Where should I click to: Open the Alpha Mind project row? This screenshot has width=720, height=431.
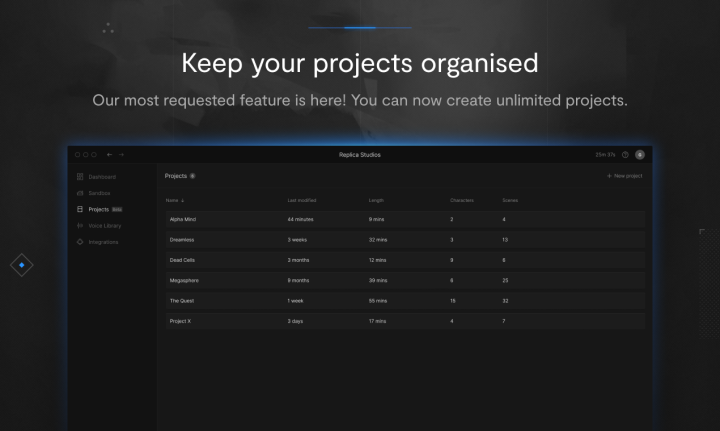pyautogui.click(x=405, y=219)
